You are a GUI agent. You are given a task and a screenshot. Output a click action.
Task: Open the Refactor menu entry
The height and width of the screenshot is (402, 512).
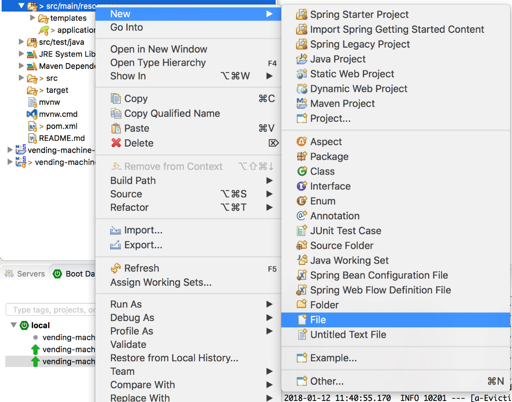tap(188, 207)
